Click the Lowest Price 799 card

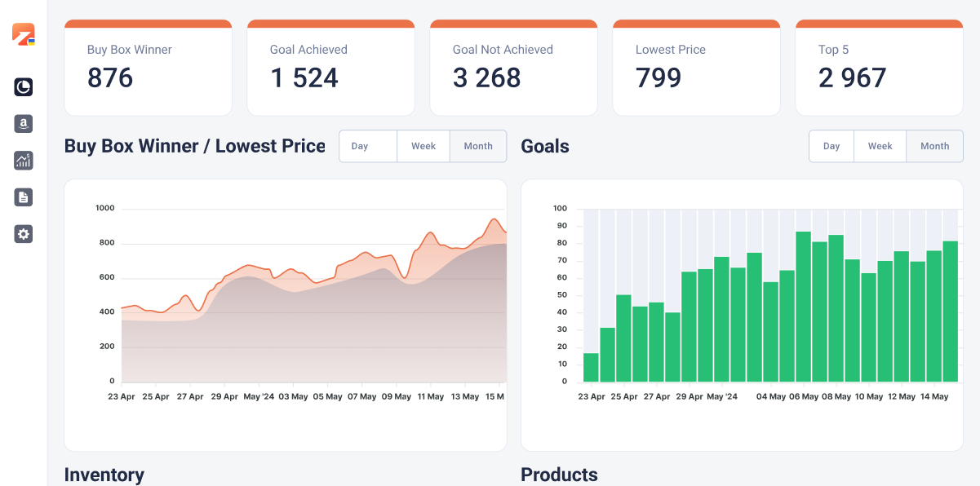coord(696,67)
